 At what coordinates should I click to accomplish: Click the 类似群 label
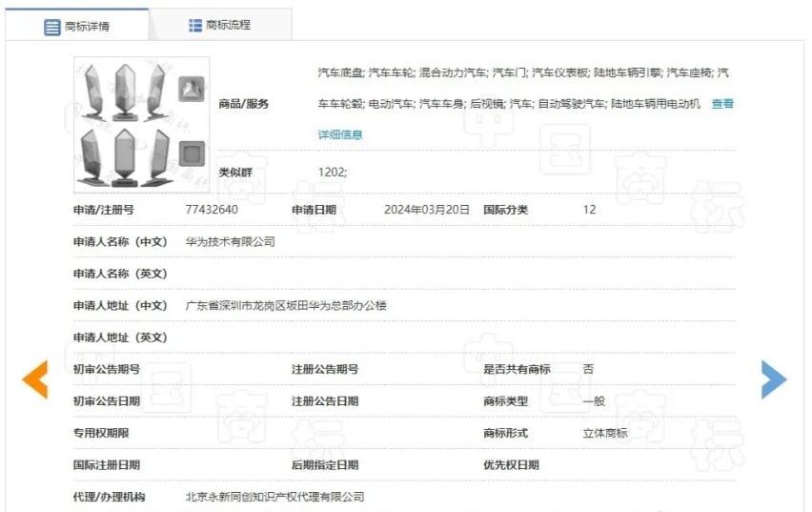(x=235, y=172)
